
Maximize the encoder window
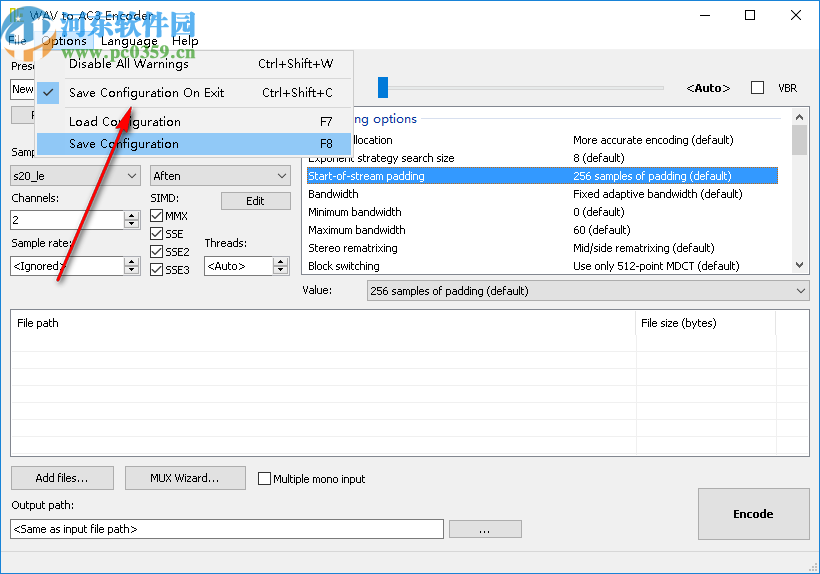750,15
